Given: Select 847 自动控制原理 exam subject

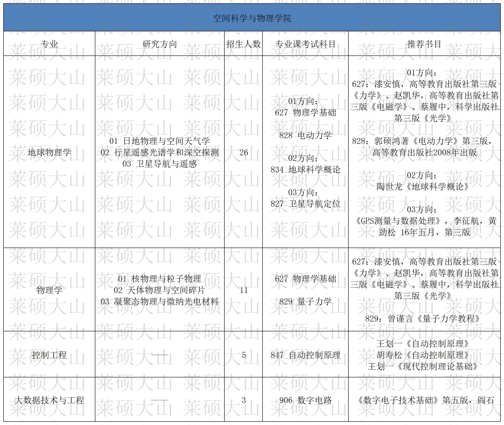Looking at the screenshot, I should [x=305, y=355].
